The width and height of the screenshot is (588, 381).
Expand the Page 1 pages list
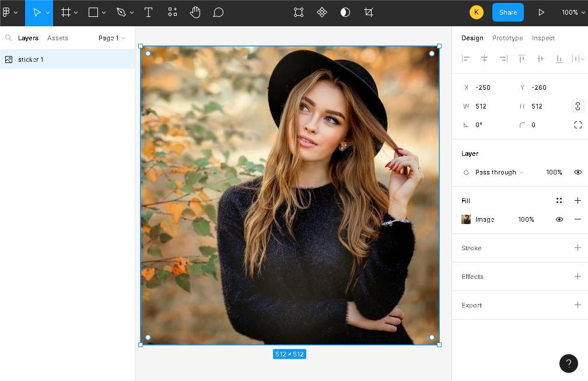pyautogui.click(x=112, y=38)
